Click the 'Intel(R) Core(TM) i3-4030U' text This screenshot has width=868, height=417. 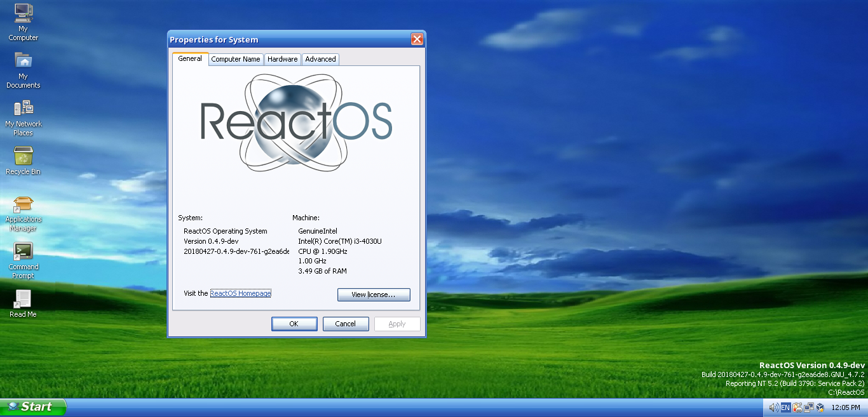pyautogui.click(x=340, y=241)
